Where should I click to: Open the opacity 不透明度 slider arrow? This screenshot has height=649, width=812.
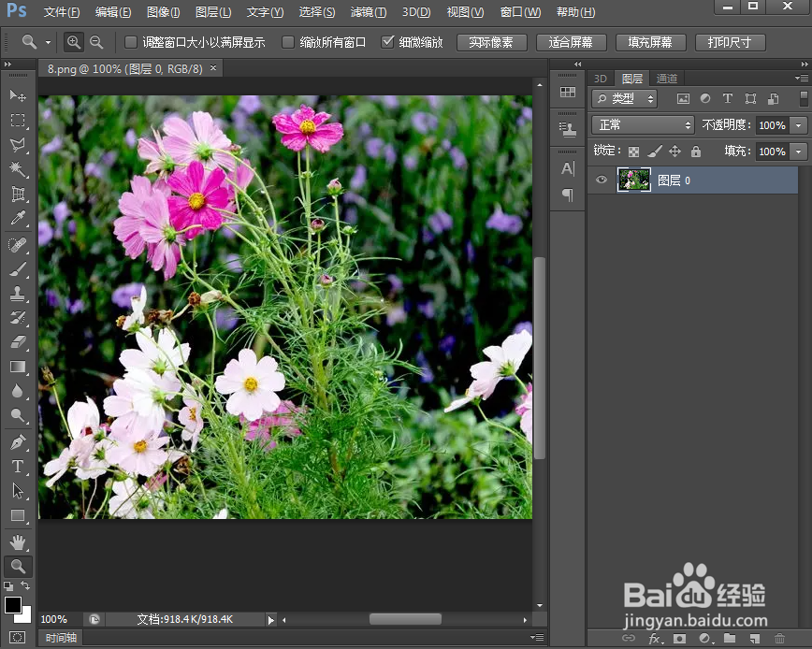(798, 125)
